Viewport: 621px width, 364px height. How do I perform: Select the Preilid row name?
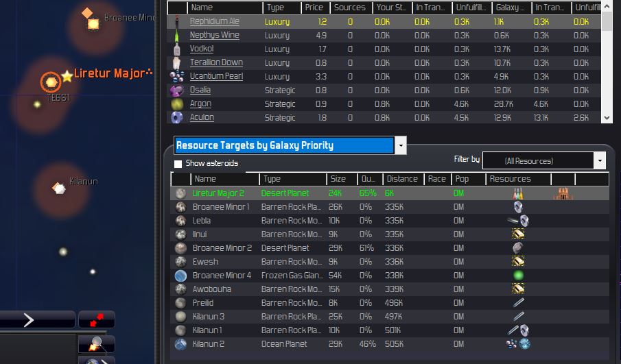click(203, 303)
